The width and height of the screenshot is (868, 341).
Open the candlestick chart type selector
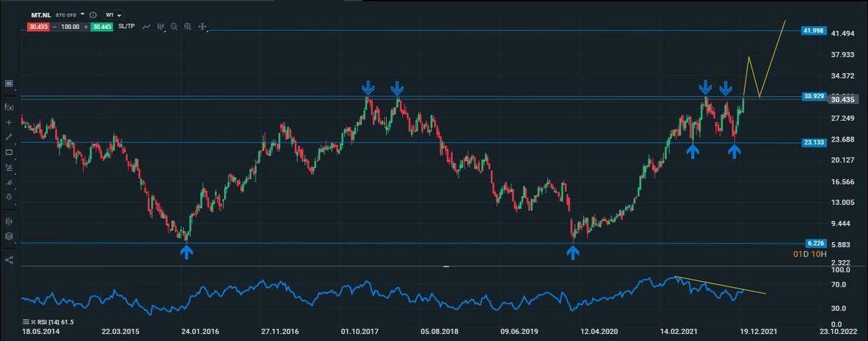click(x=161, y=27)
